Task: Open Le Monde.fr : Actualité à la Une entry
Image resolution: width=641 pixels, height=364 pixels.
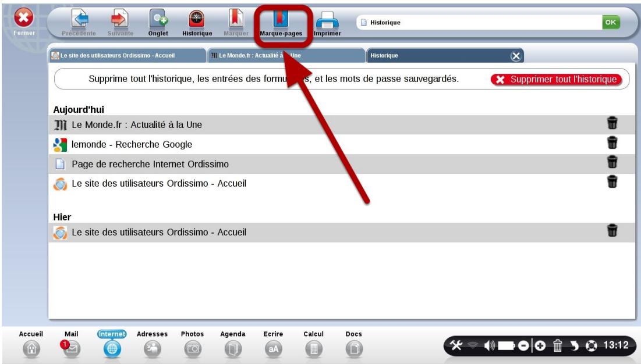Action: [342, 124]
